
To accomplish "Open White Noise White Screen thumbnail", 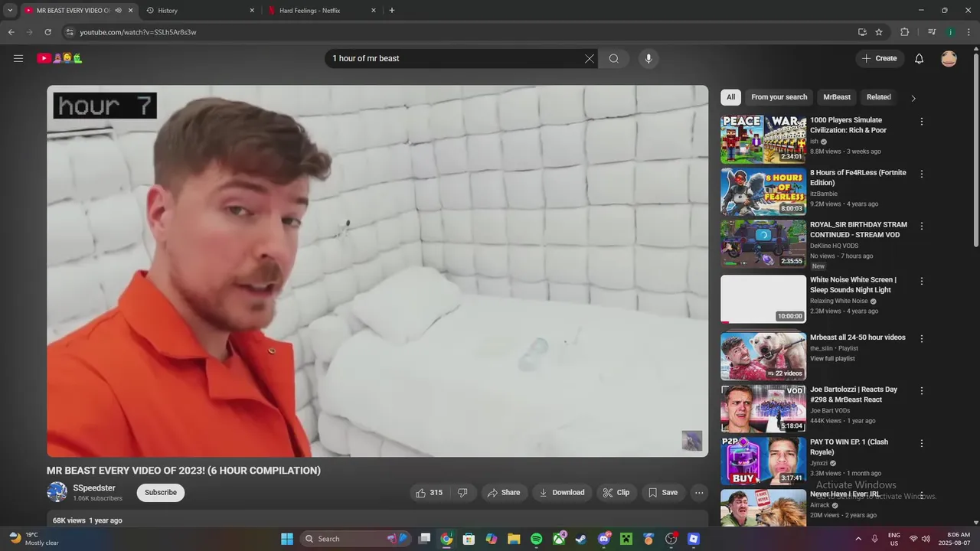I will [763, 299].
